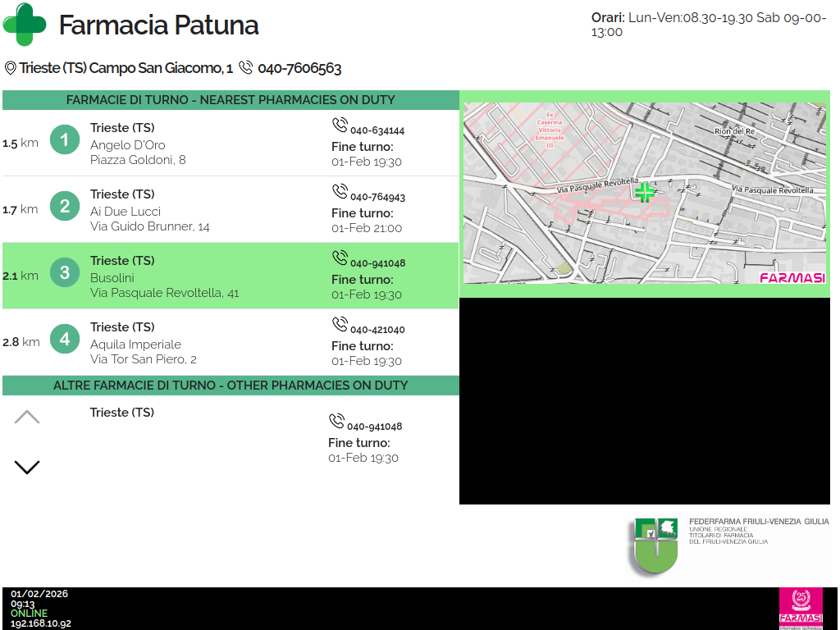Click the Farmasi watermark on map

coord(792,277)
